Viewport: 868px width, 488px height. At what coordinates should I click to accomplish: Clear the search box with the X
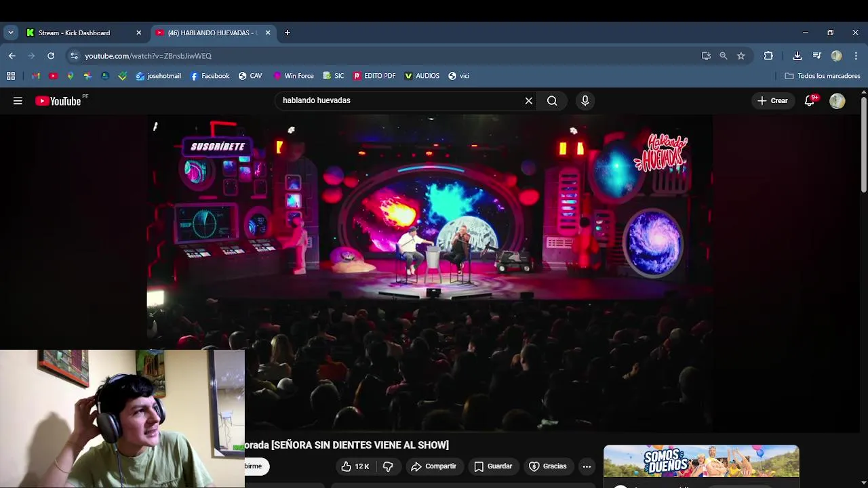click(529, 101)
